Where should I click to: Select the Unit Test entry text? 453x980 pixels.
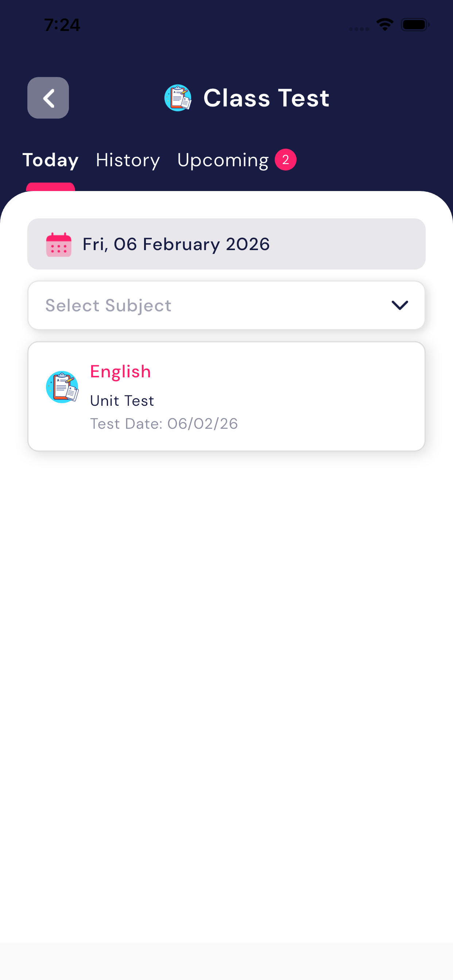[x=122, y=401]
